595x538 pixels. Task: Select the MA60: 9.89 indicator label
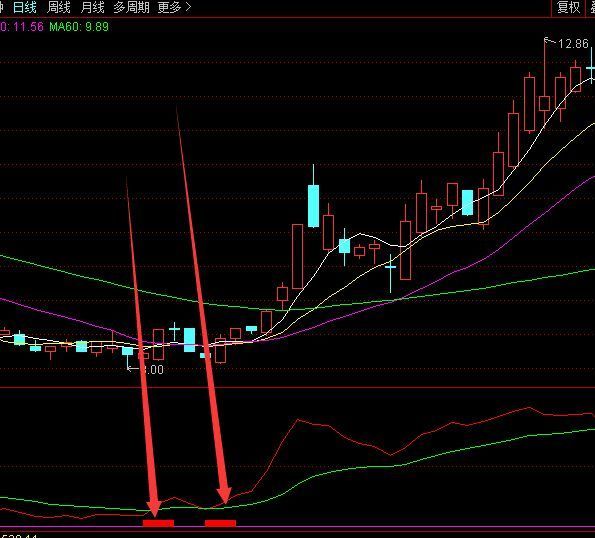tap(79, 27)
